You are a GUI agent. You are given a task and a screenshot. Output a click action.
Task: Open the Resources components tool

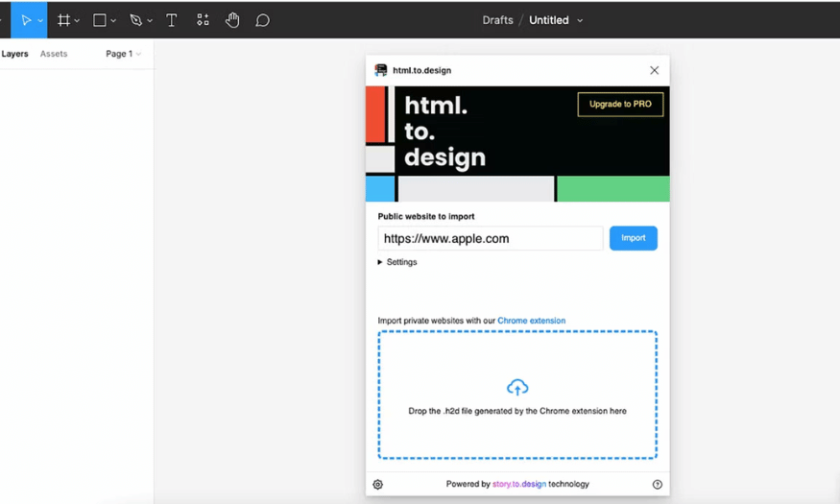coord(203,20)
